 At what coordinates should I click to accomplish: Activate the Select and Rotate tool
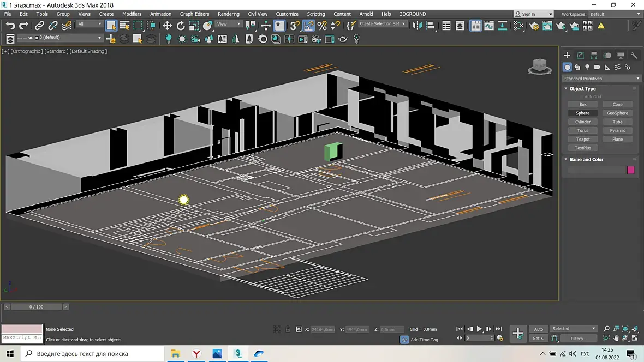click(x=181, y=26)
